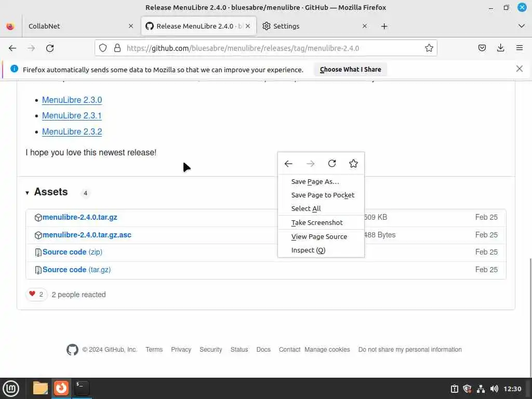The image size is (532, 399).
Task: Open the MenuLibre 2.3.0 link
Action: [72, 100]
